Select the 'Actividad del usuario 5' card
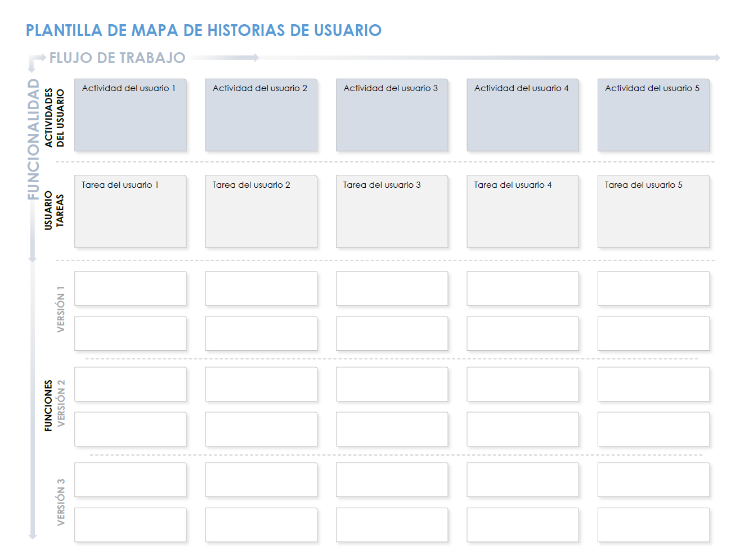 point(654,115)
